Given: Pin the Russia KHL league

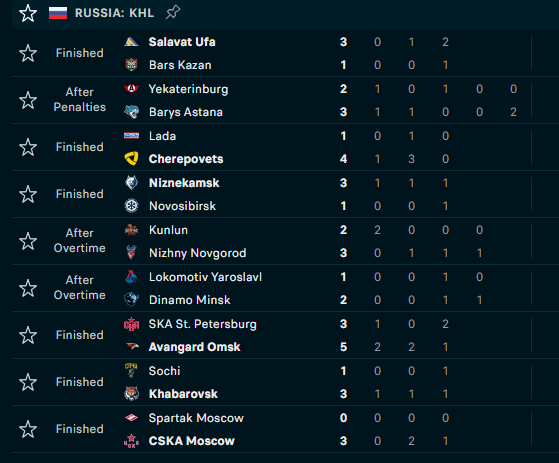Looking at the screenshot, I should [x=173, y=12].
